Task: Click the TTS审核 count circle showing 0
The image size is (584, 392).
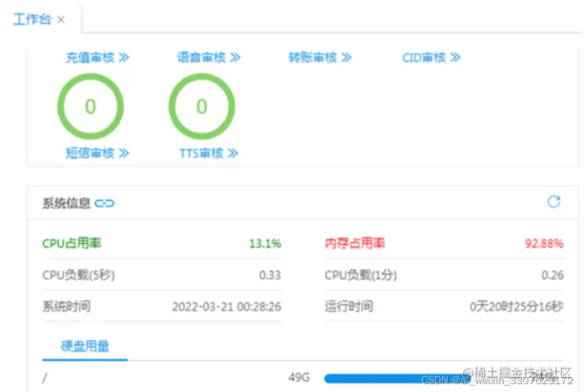Action: pos(201,106)
